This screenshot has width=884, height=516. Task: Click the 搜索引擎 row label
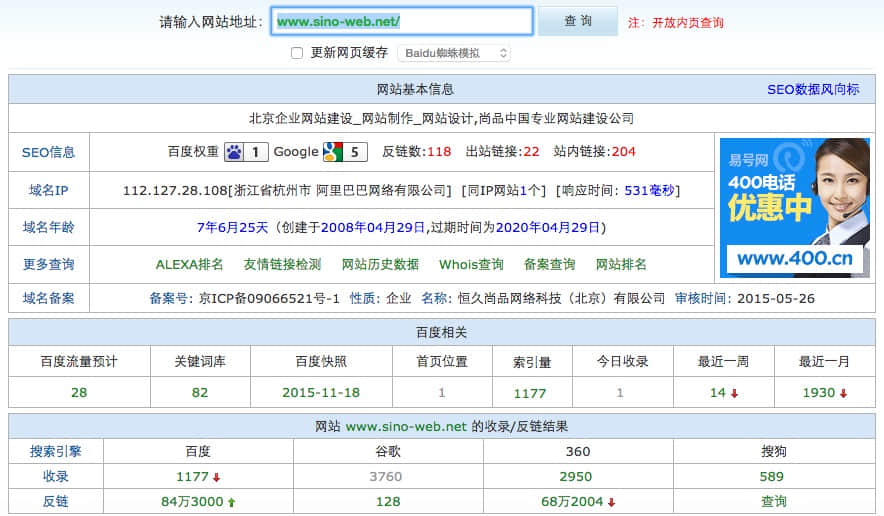(56, 451)
